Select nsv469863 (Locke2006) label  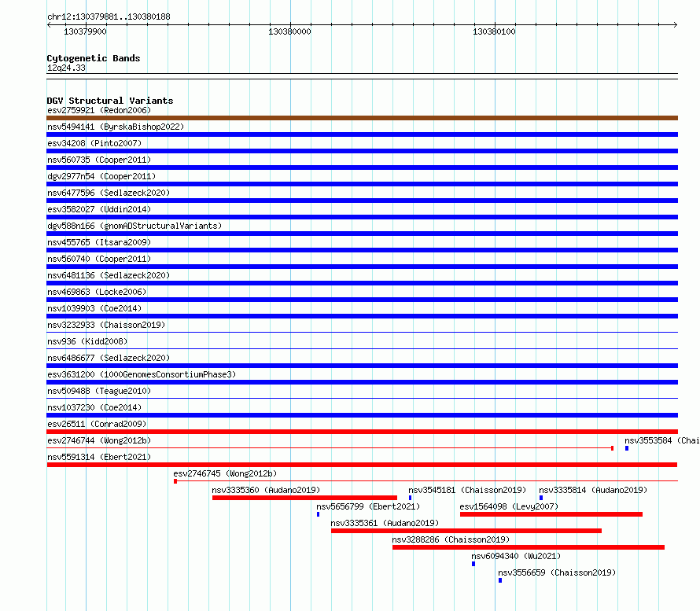97,292
